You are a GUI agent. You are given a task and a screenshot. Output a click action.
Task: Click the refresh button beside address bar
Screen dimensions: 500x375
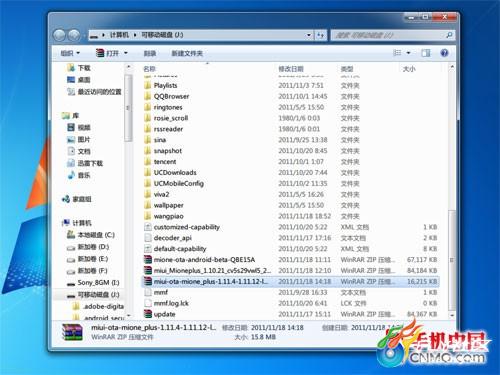320,35
